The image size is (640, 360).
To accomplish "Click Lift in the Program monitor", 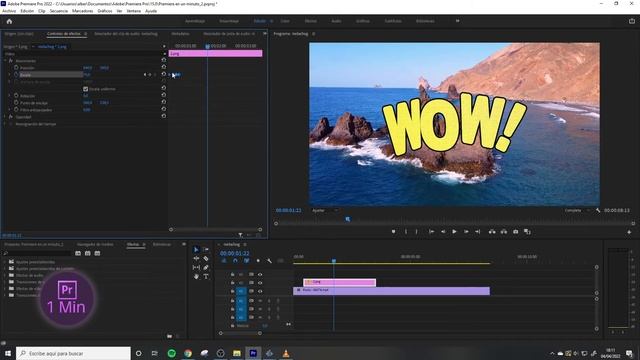I will [492, 231].
